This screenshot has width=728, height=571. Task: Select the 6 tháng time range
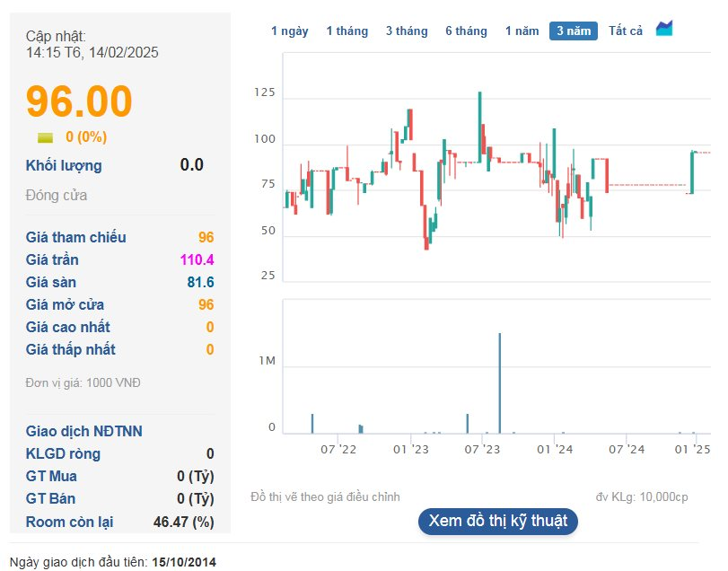click(x=465, y=31)
